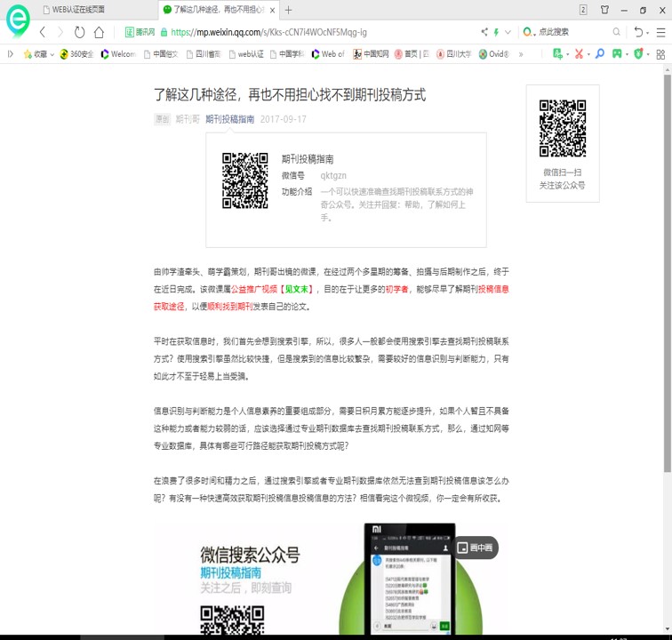Click the WeChat ID qktgzn
This screenshot has width=672, height=640.
333,175
